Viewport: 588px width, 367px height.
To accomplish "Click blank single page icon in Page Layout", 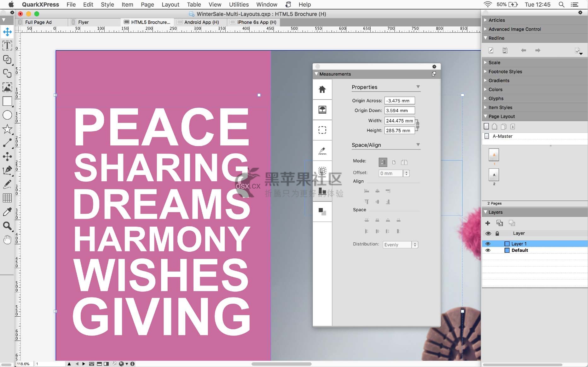I will tap(486, 126).
